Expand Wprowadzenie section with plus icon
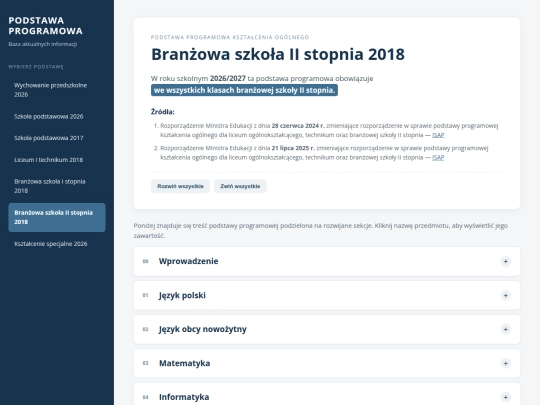This screenshot has height=405, width=540. tap(505, 261)
